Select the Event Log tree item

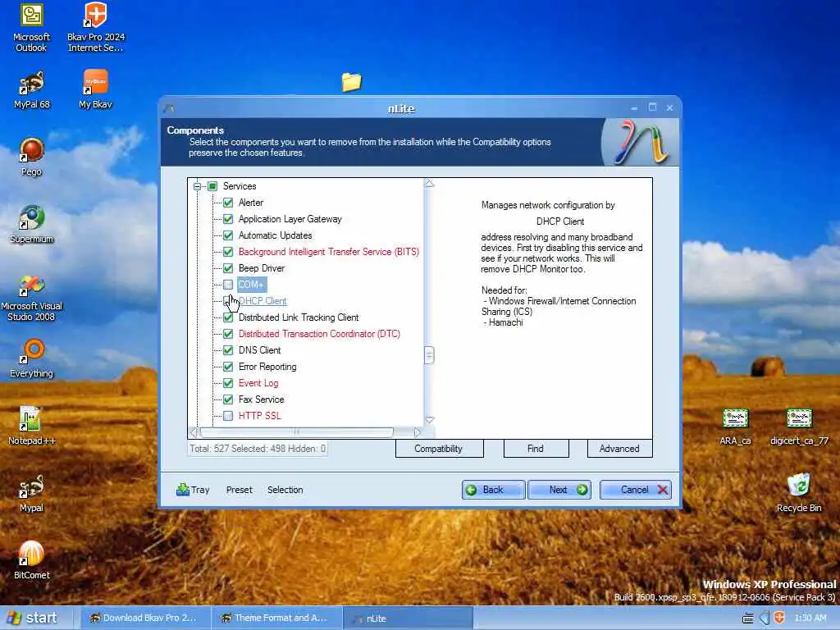[258, 383]
